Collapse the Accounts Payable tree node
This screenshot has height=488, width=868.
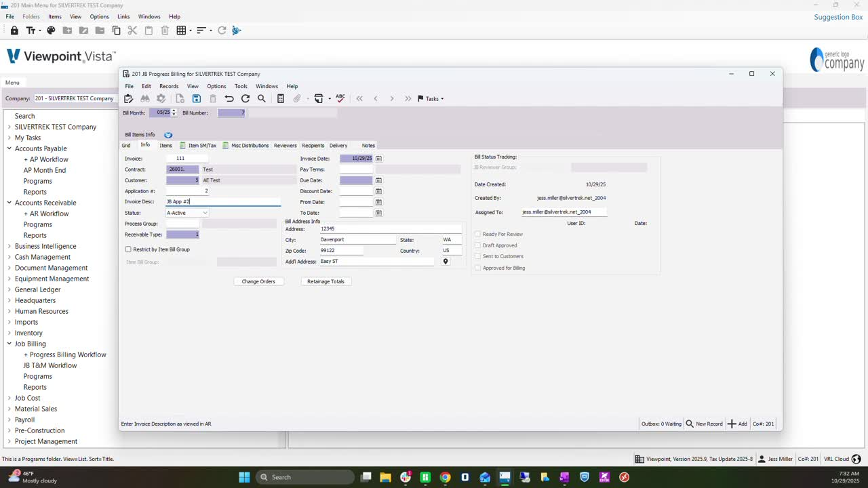coord(9,148)
